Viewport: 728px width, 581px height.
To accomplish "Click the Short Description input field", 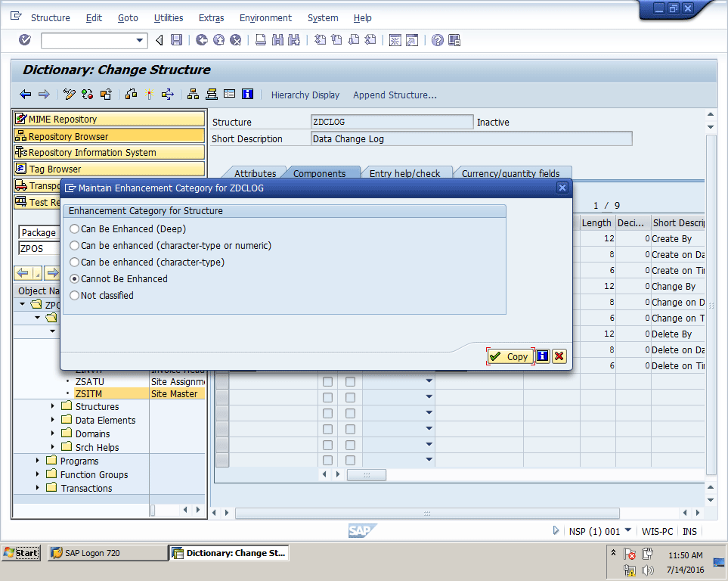I will [x=471, y=138].
